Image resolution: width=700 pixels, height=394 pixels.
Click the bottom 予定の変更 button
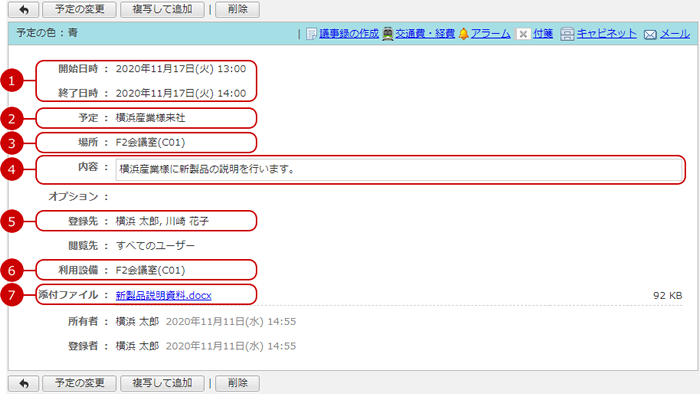coord(79,383)
